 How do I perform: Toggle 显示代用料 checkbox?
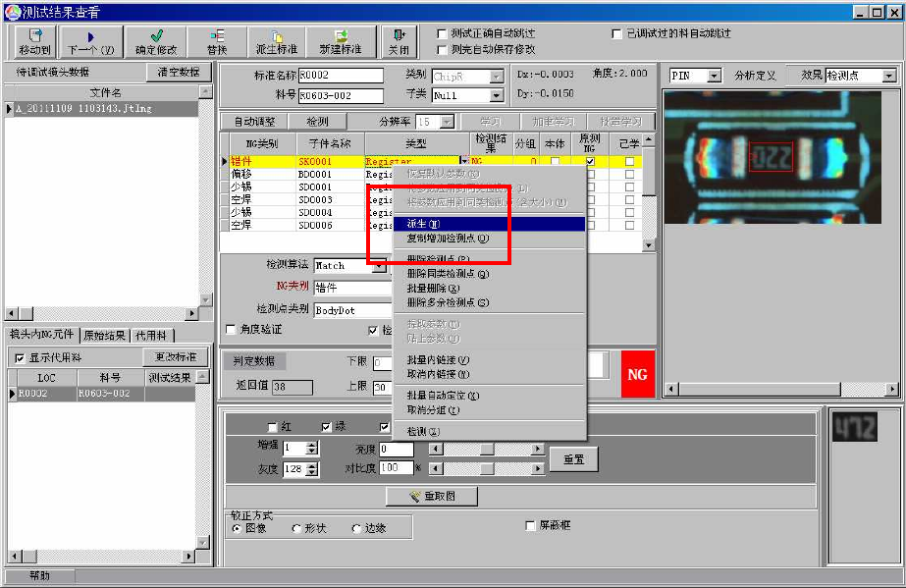pyautogui.click(x=19, y=358)
